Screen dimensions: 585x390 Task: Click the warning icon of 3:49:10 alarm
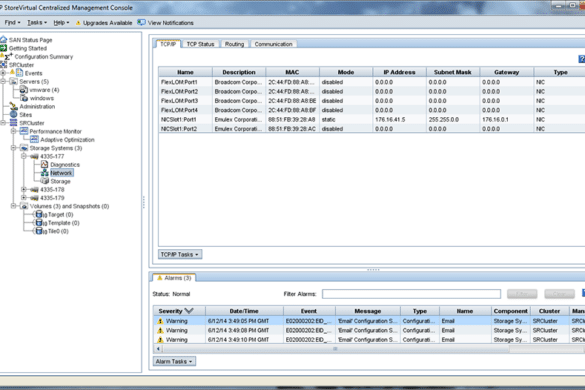[x=160, y=340]
